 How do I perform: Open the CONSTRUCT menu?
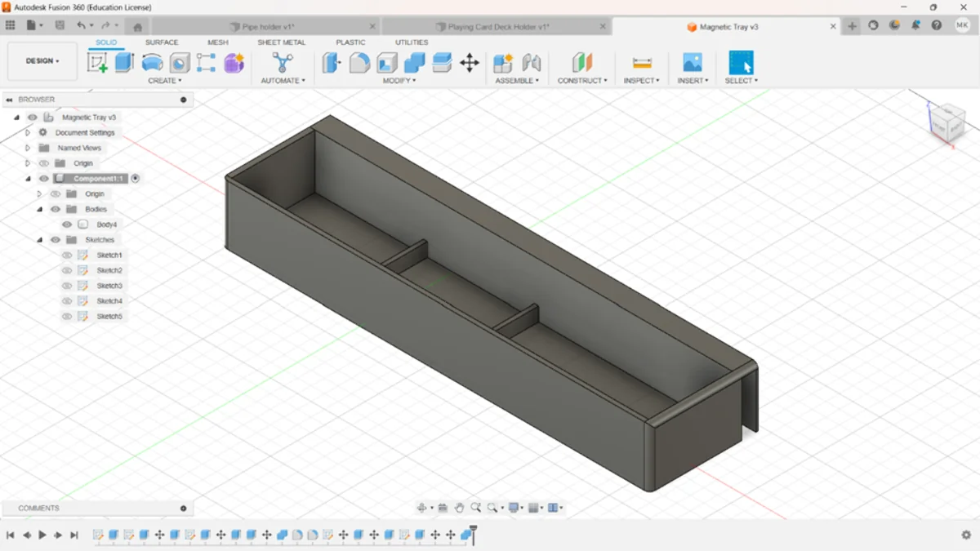tap(582, 81)
